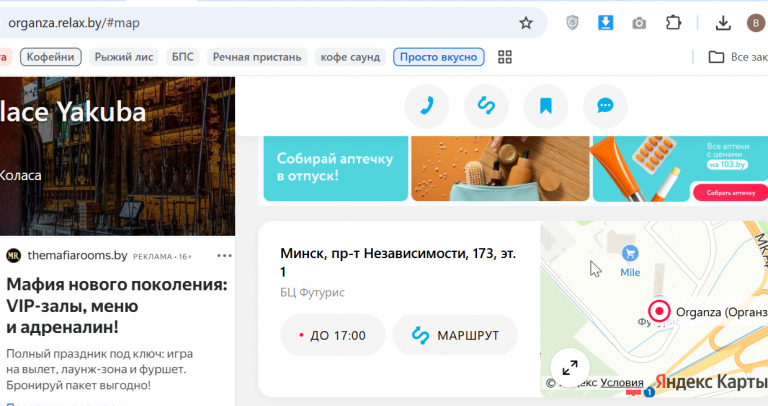The image size is (768, 406).
Task: Open the Yakuba place photo banner
Action: (118, 156)
